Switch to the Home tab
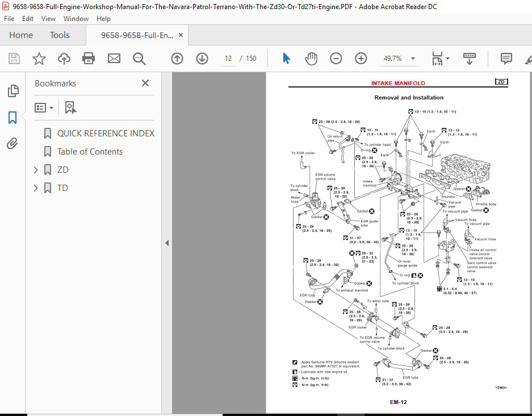The image size is (532, 416). pyautogui.click(x=21, y=35)
